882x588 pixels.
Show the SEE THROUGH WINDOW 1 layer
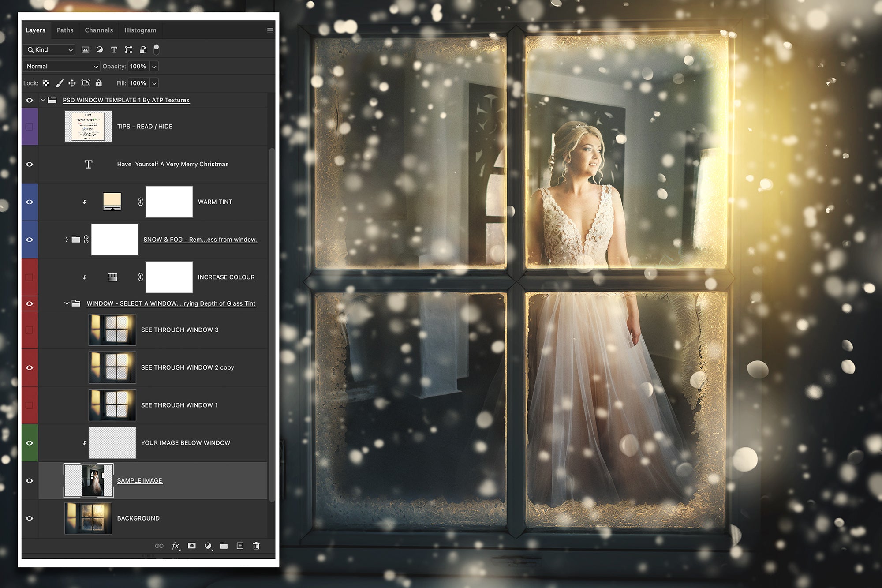pos(29,404)
